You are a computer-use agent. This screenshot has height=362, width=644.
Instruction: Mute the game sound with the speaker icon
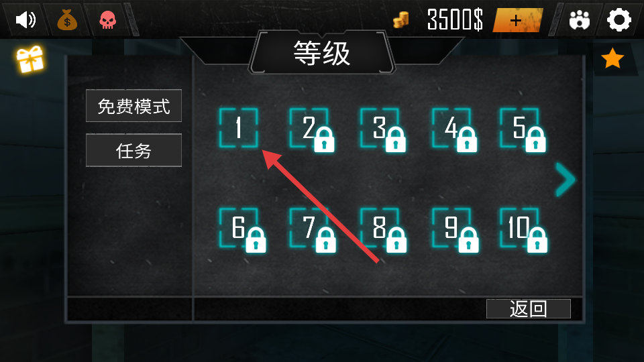click(x=25, y=19)
